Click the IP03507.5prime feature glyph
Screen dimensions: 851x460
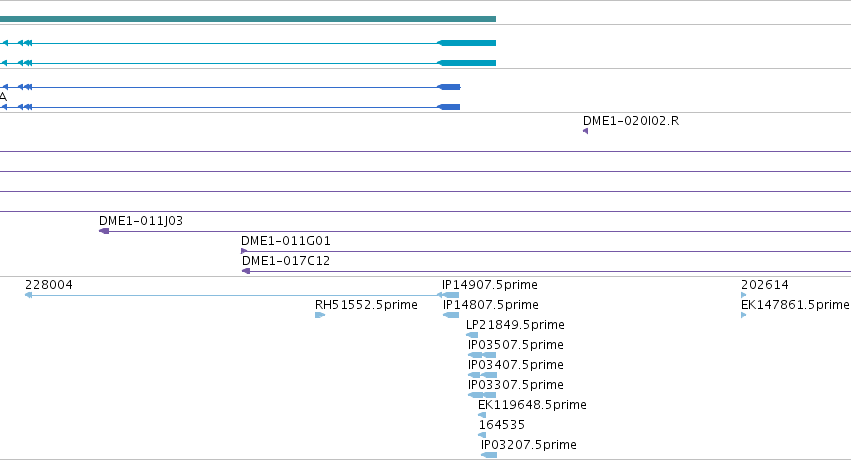point(482,355)
